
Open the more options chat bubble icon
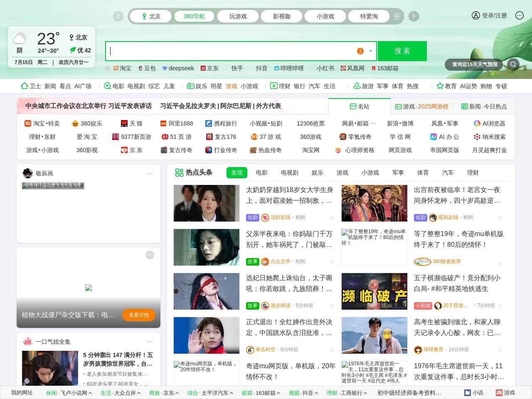(519, 15)
